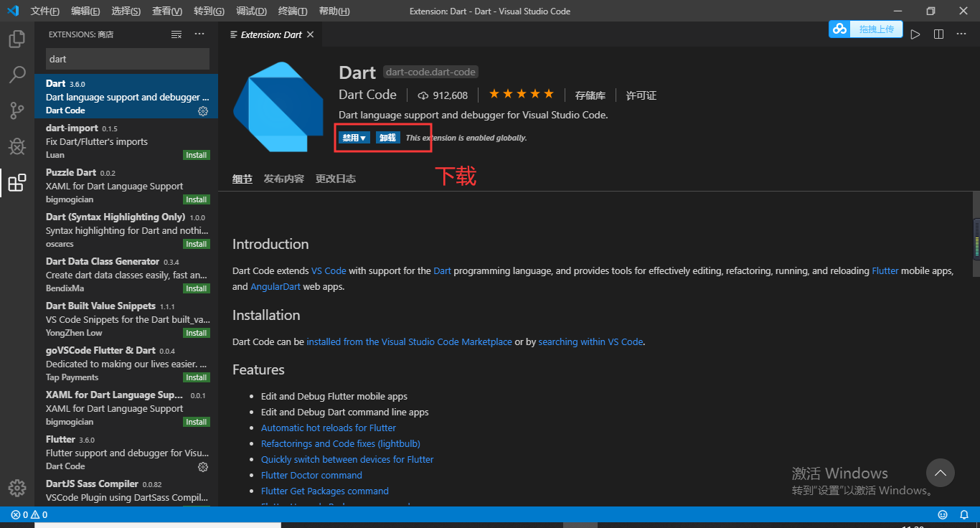Install the Puzzle Dart extension

[x=196, y=199]
